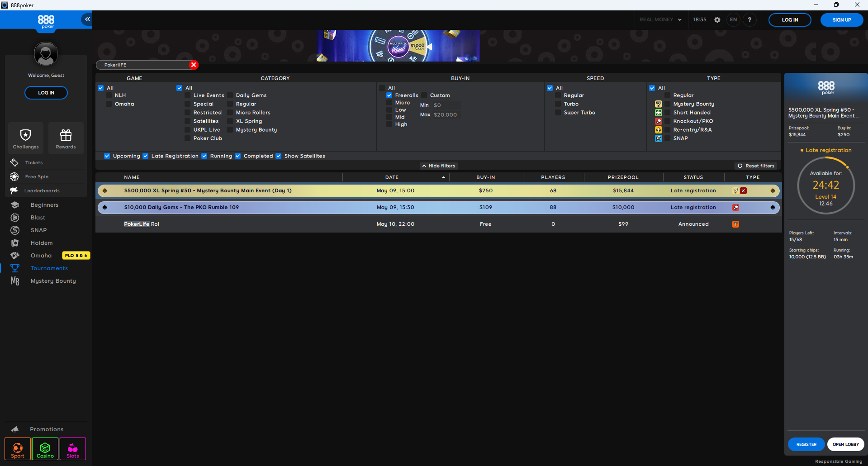Open Free Spin wheel icon
The width and height of the screenshot is (868, 466).
[x=14, y=176]
